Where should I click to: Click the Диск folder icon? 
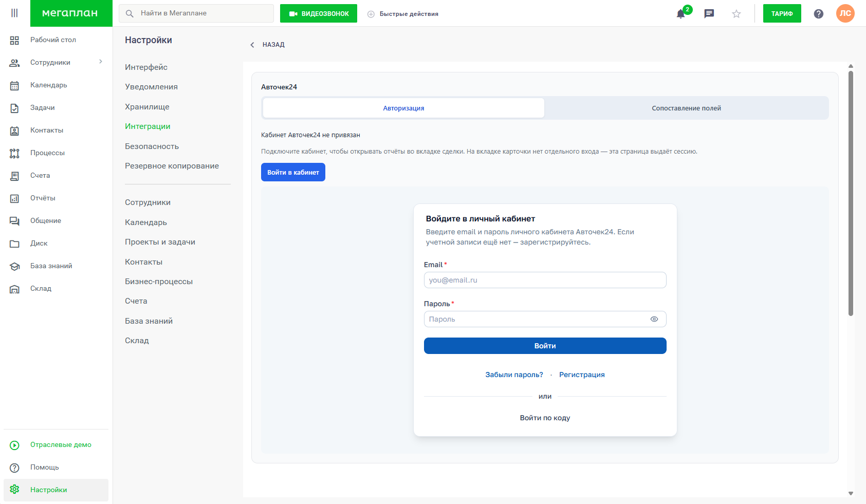point(14,244)
